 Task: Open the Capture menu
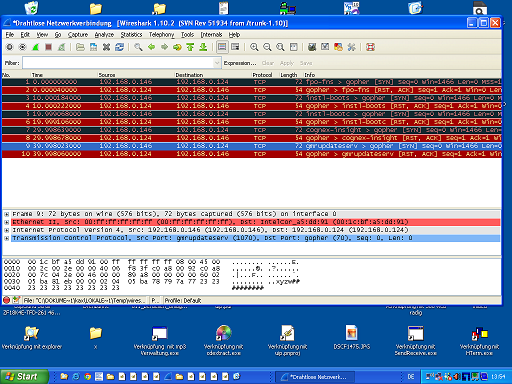[x=78, y=35]
